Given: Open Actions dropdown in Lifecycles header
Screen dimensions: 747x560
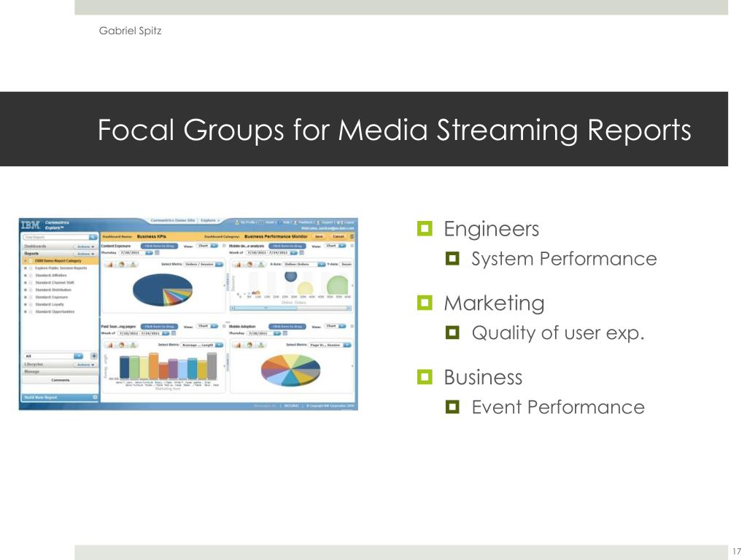Looking at the screenshot, I should tap(86, 365).
